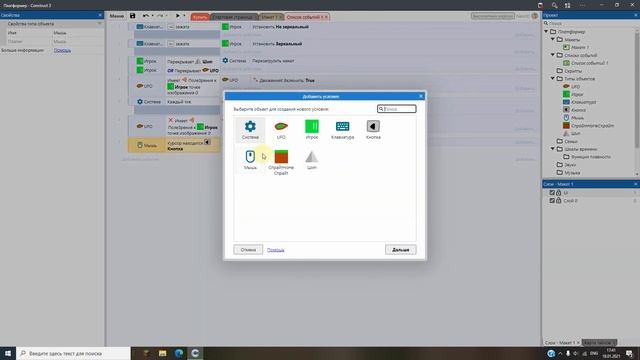This screenshot has height=360, width=640.
Task: Select the Кнопка object in dialog
Action: (373, 130)
